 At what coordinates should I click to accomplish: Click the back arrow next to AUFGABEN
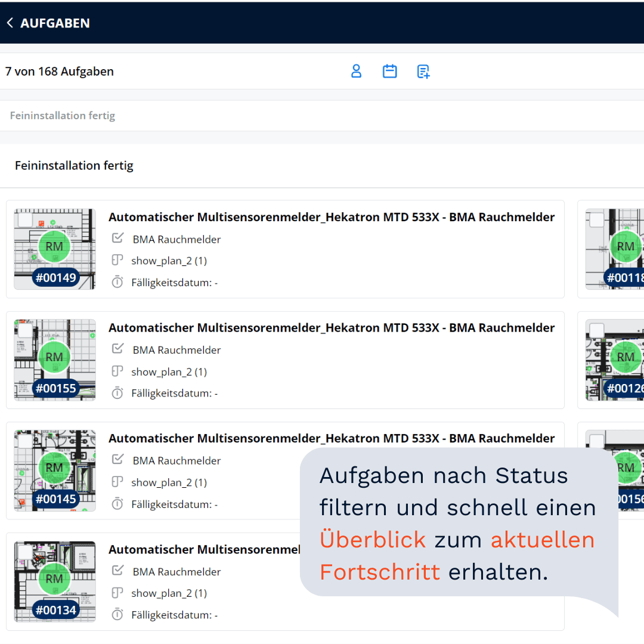coord(10,23)
